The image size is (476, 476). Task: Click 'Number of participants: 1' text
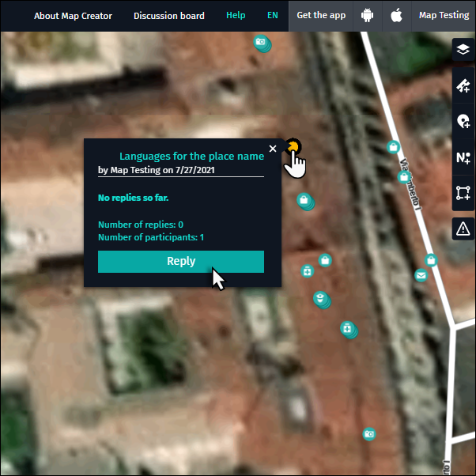click(151, 237)
